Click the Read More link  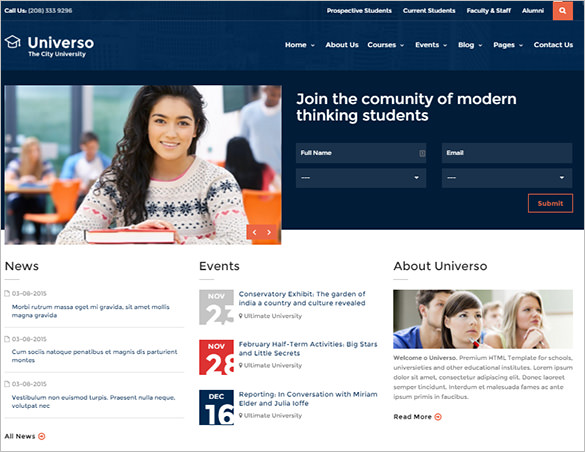(412, 417)
